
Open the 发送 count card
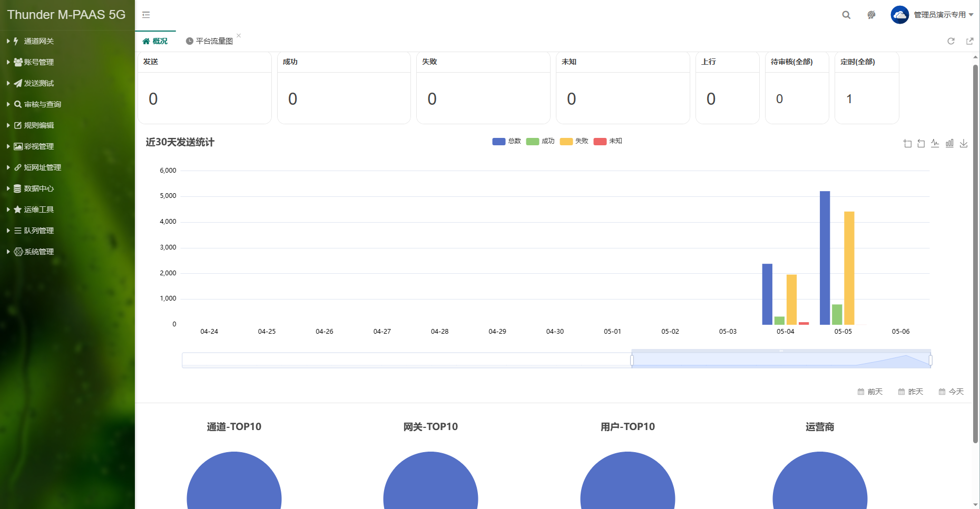click(x=204, y=88)
